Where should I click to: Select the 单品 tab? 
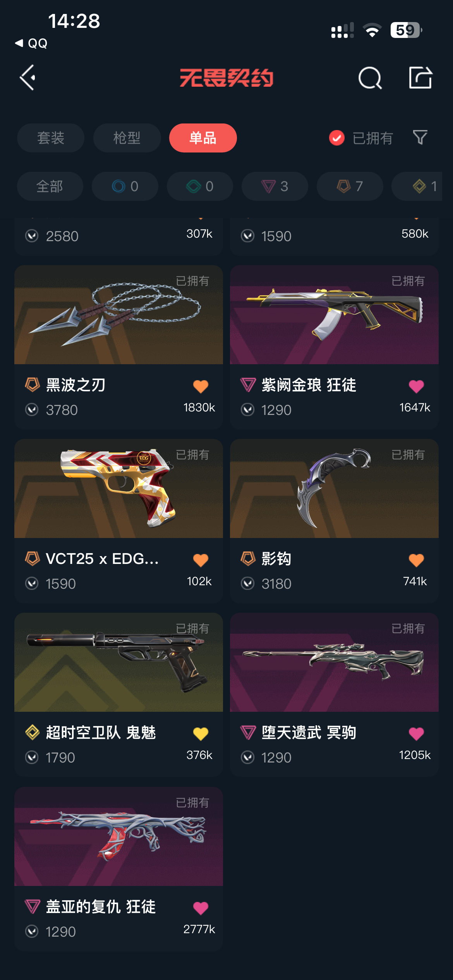[x=203, y=138]
